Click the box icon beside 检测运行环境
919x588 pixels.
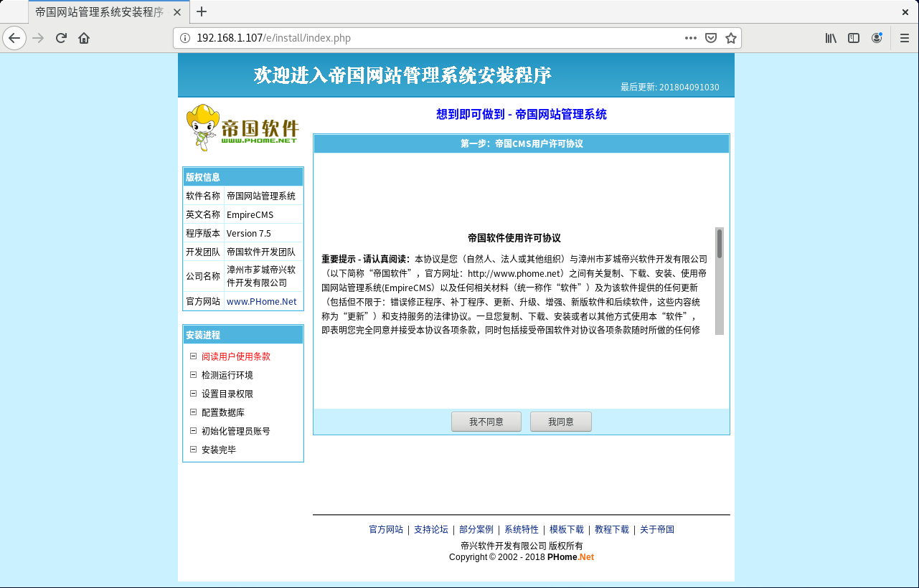193,374
